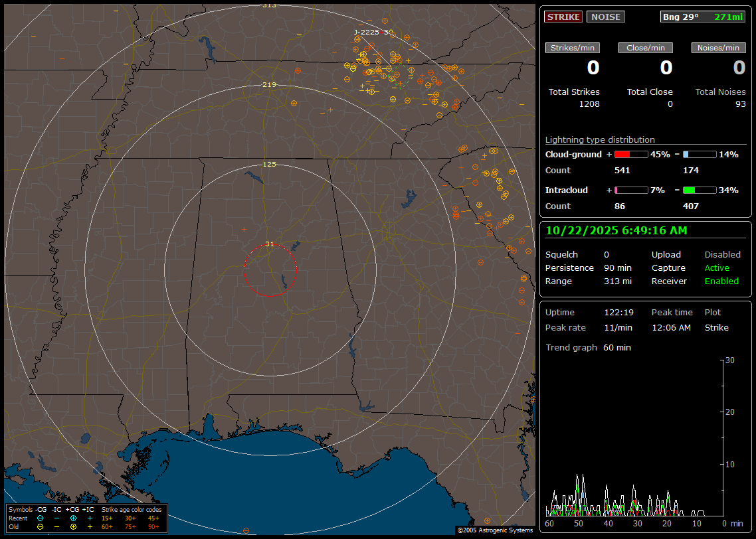Click the Upload Disabled status
756x539 pixels.
[x=722, y=255]
